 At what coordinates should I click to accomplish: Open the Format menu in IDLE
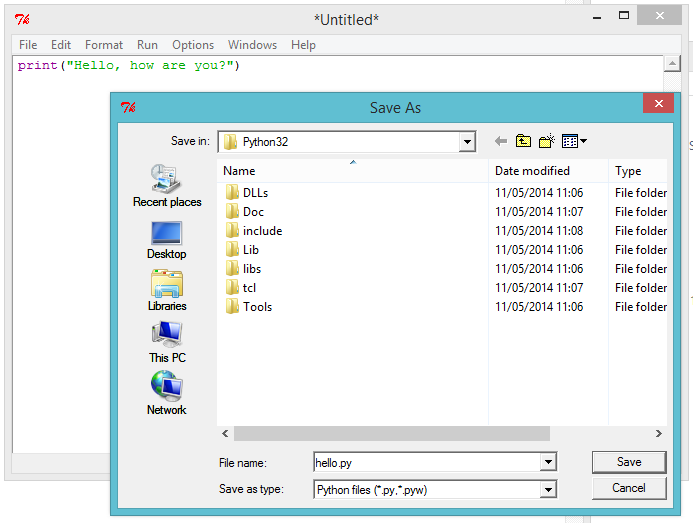coord(104,45)
